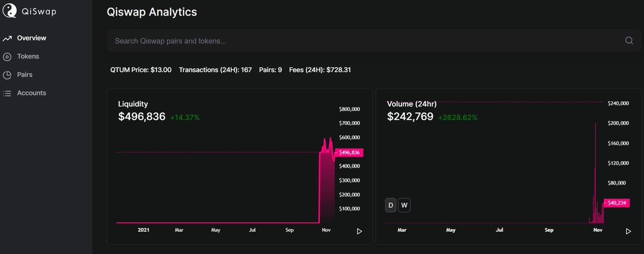The width and height of the screenshot is (644, 254).
Task: Click the +2628.62% volume change
Action: pyautogui.click(x=458, y=117)
